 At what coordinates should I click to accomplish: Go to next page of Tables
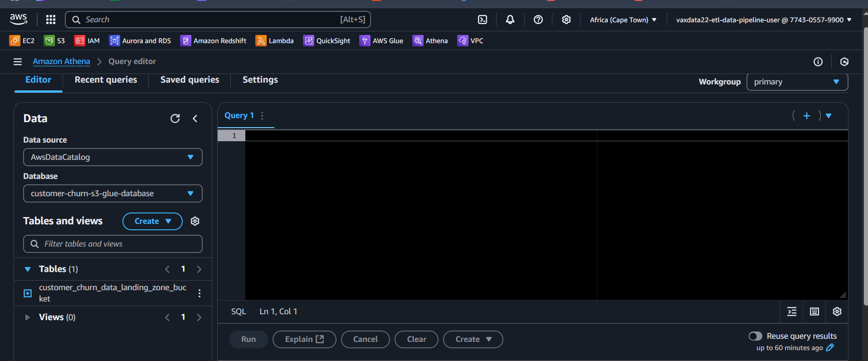click(199, 269)
